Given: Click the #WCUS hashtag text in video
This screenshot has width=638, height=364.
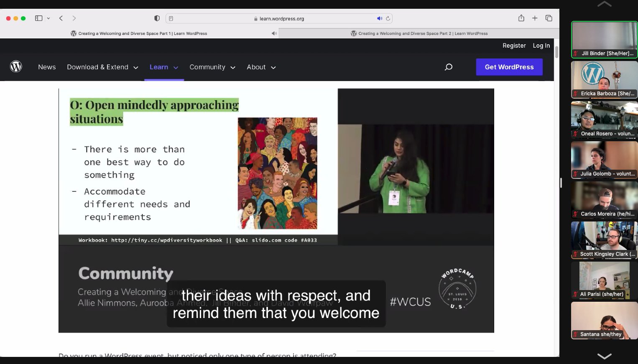Looking at the screenshot, I should [410, 302].
